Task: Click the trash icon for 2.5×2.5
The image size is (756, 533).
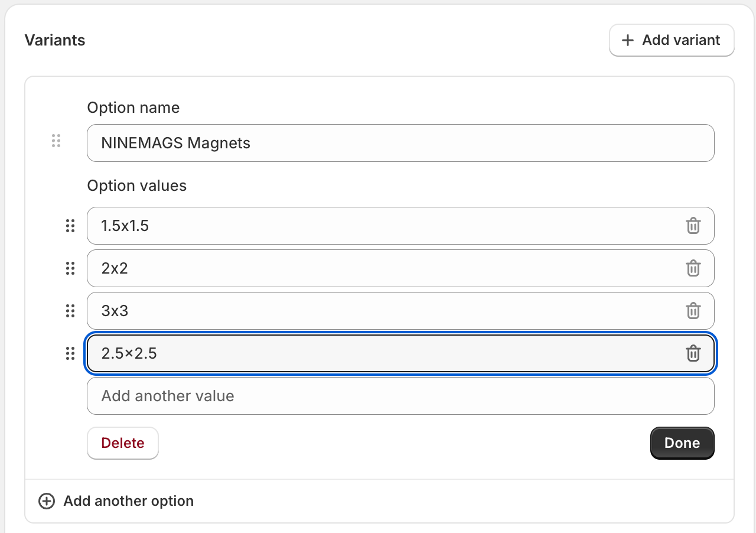Action: [x=693, y=353]
